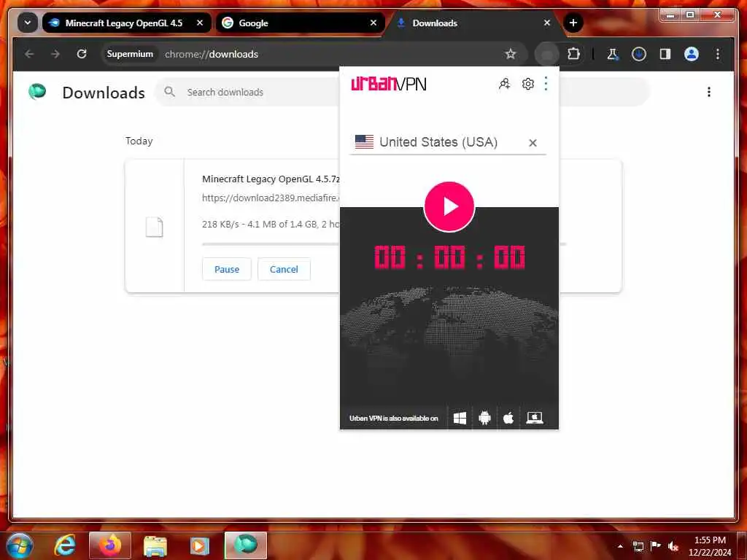Image resolution: width=747 pixels, height=560 pixels.
Task: Show the toolbar downloads indicator
Action: point(639,54)
